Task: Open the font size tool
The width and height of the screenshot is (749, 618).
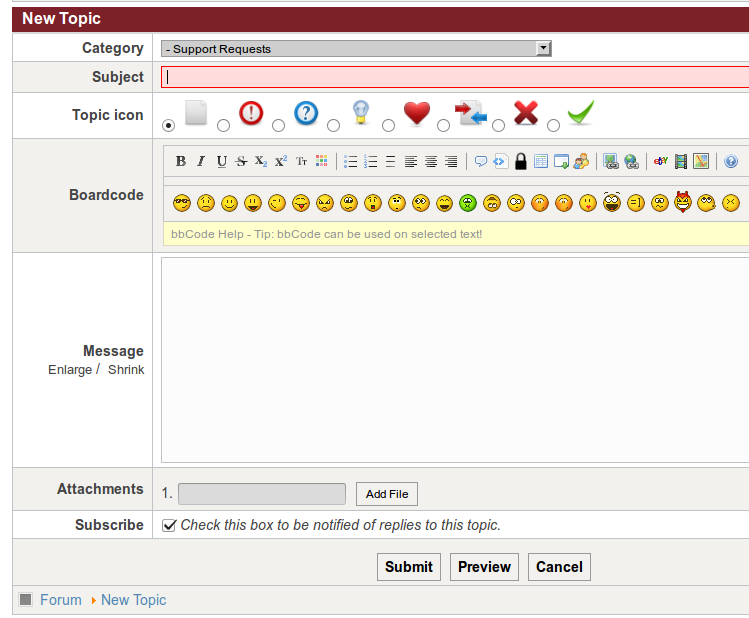Action: click(x=301, y=161)
